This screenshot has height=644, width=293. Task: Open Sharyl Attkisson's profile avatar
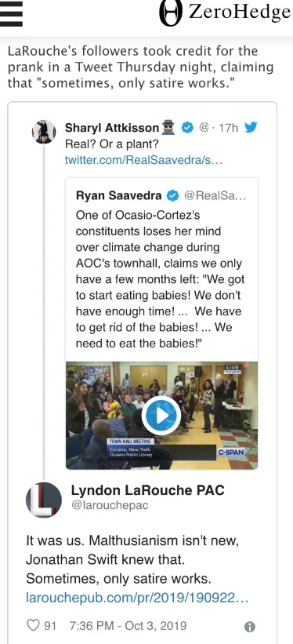(x=44, y=132)
